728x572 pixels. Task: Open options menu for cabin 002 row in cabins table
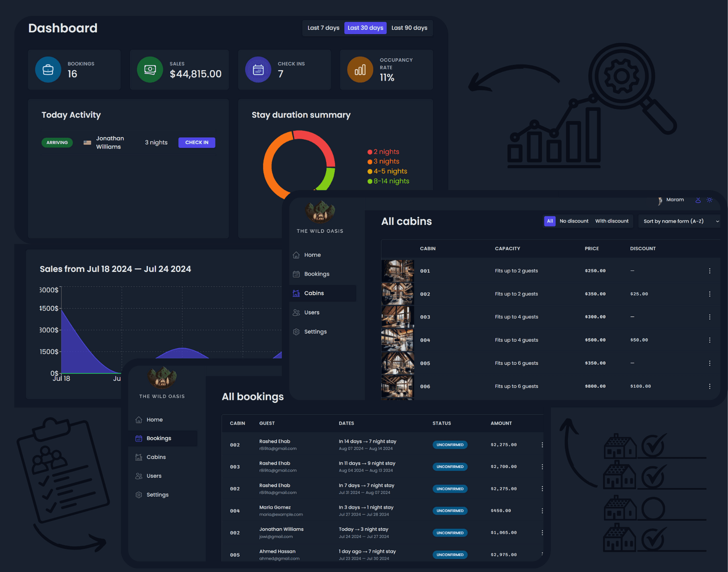710,294
